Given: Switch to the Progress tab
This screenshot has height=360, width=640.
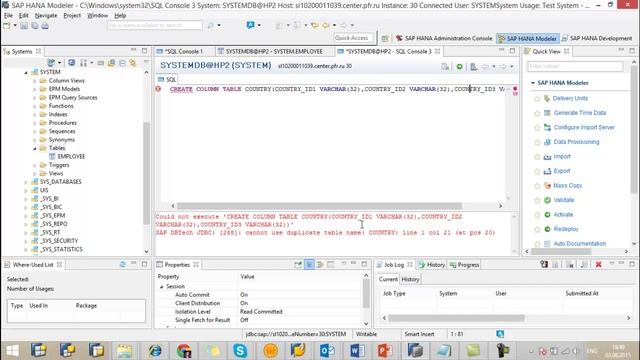Looking at the screenshot, I should [x=464, y=265].
